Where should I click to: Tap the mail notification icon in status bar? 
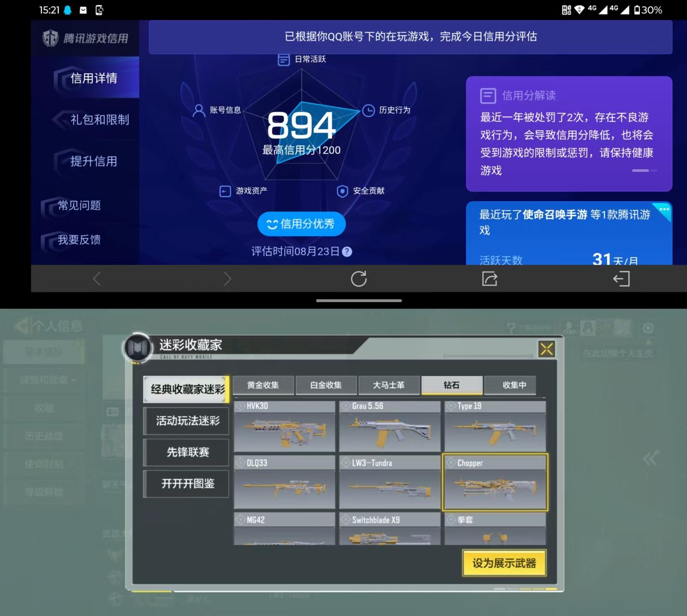[83, 10]
